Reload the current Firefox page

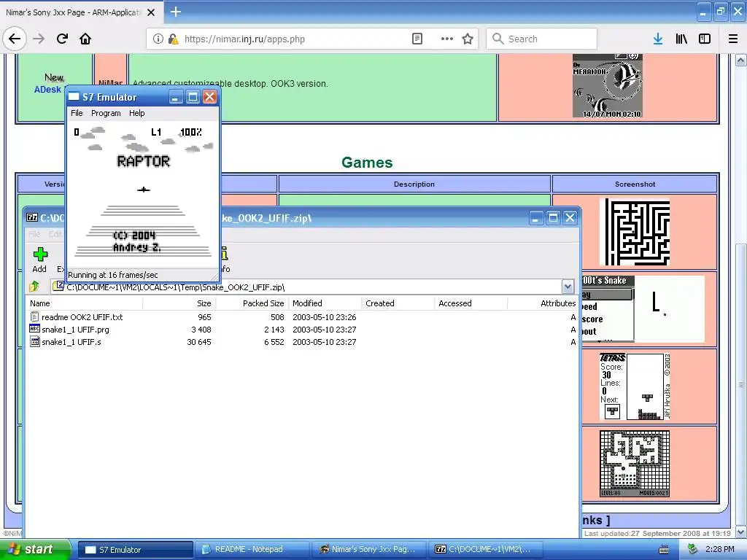tap(62, 39)
